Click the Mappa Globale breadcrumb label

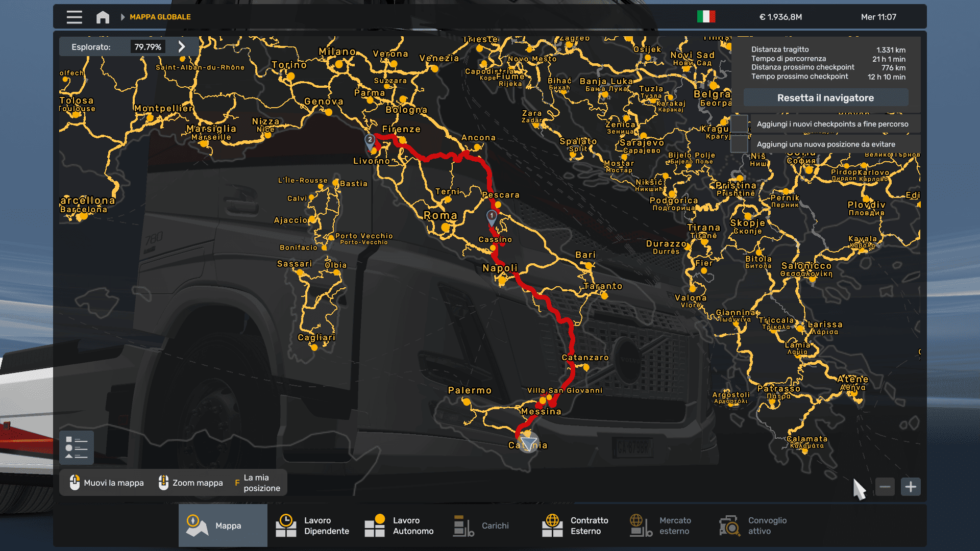coord(160,17)
